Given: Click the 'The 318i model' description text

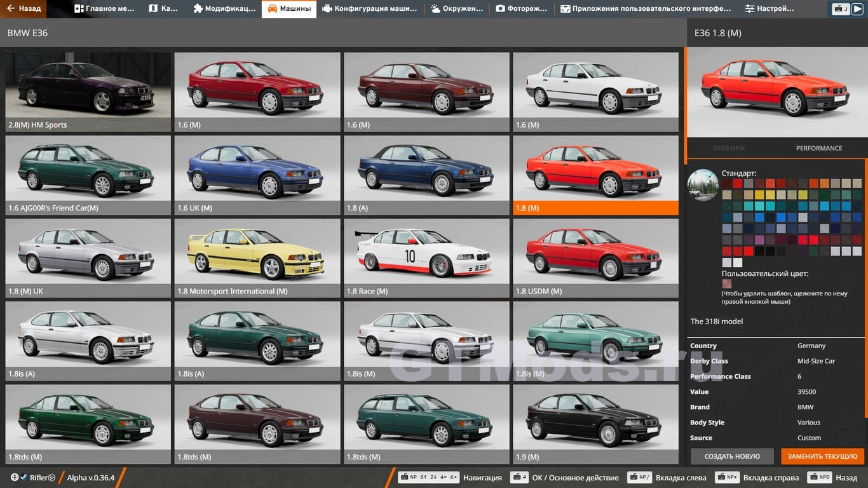Looking at the screenshot, I should pos(717,322).
